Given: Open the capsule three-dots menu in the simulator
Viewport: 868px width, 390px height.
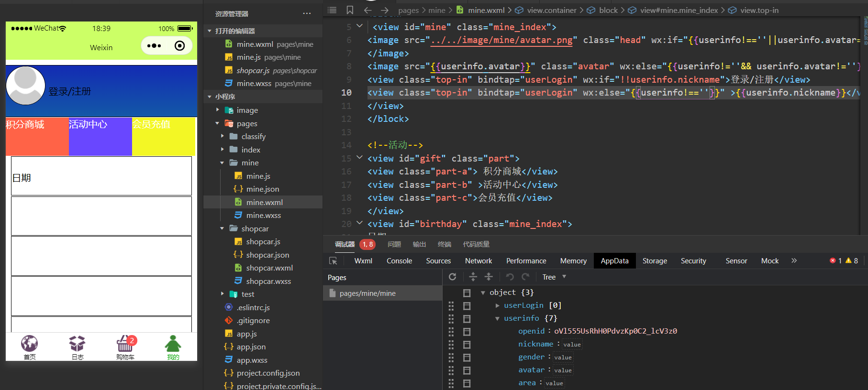Looking at the screenshot, I should pyautogui.click(x=154, y=46).
